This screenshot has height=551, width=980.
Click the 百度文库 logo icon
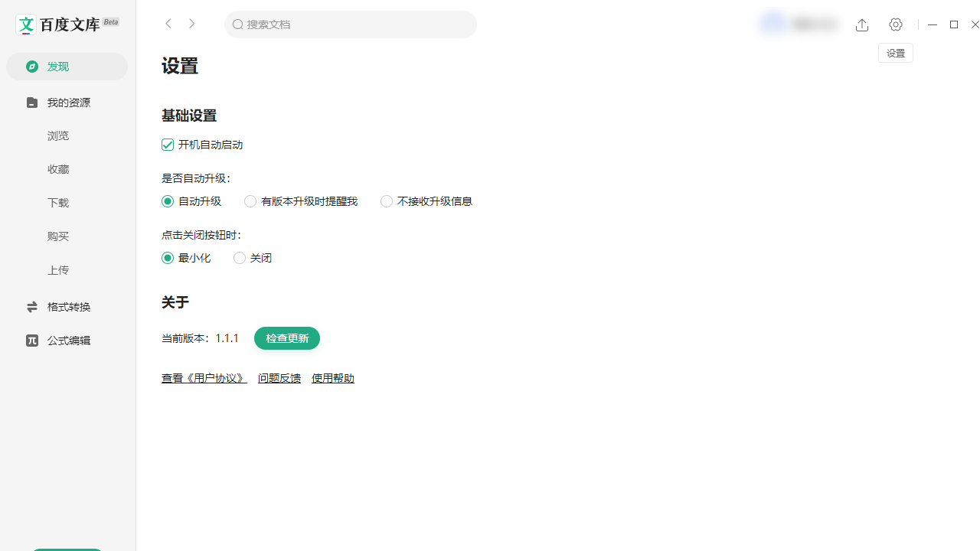(x=26, y=24)
